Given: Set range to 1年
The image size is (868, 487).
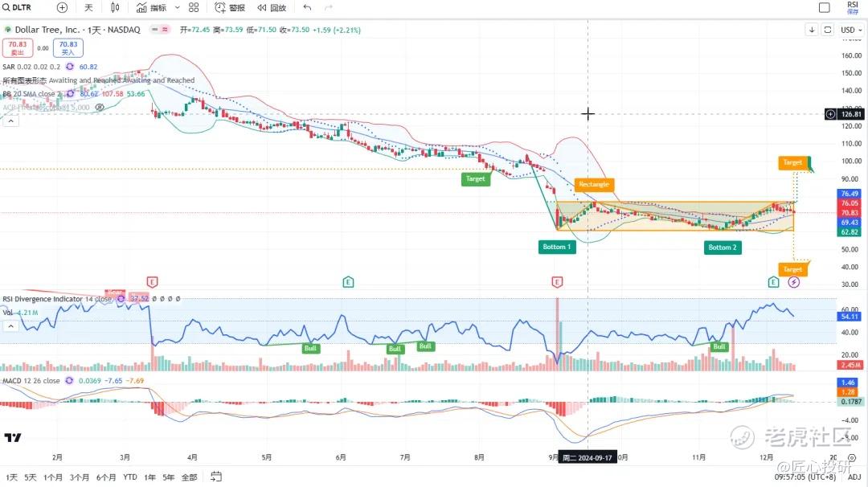Looking at the screenshot, I should click(x=150, y=477).
